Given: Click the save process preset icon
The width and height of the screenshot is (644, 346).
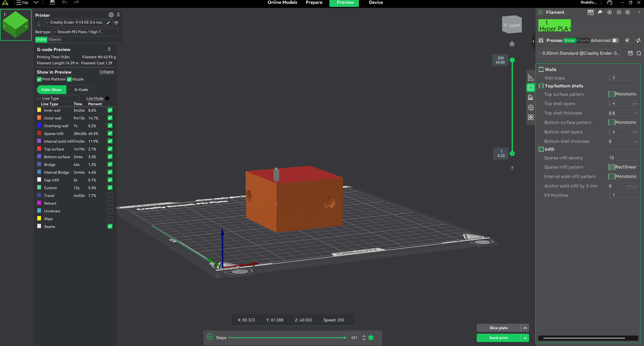Looking at the screenshot, I should pos(630,53).
